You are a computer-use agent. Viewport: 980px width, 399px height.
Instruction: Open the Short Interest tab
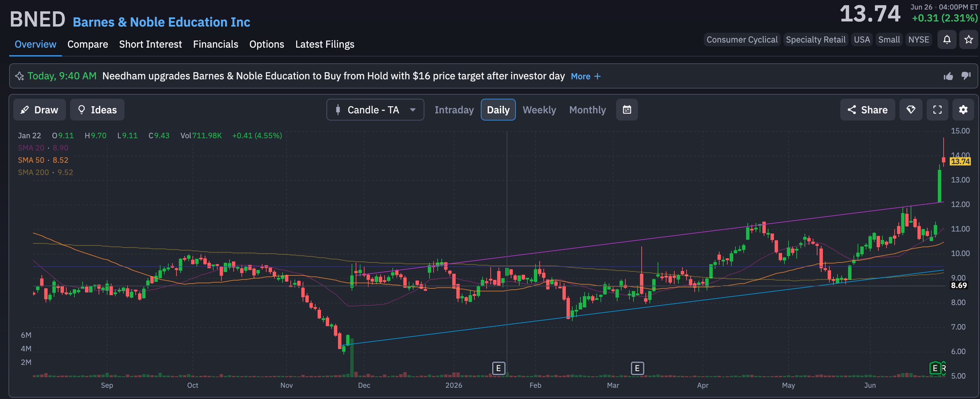150,44
